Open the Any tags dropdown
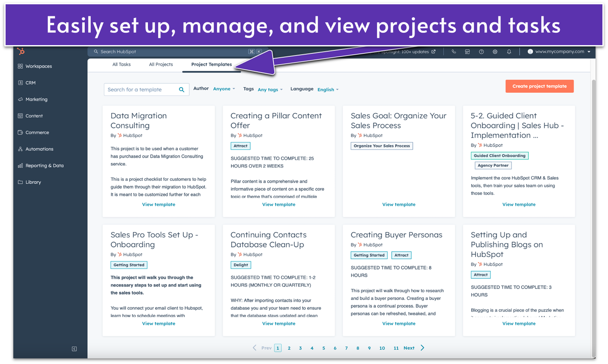 [x=270, y=90]
